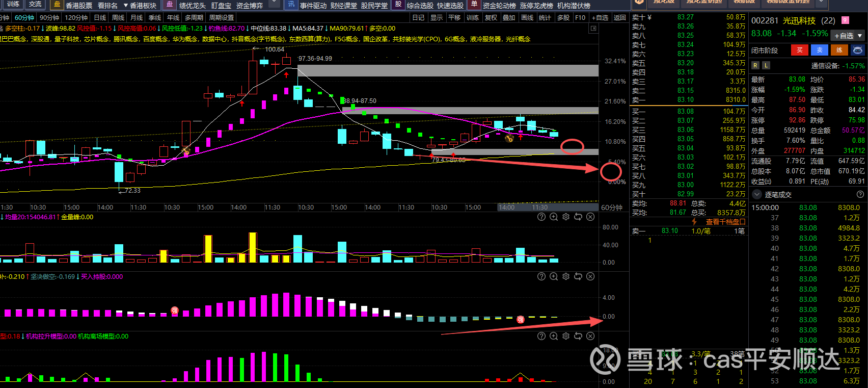Toggle 画线 drawing tools
Image resolution: width=868 pixels, height=388 pixels.
point(527,17)
